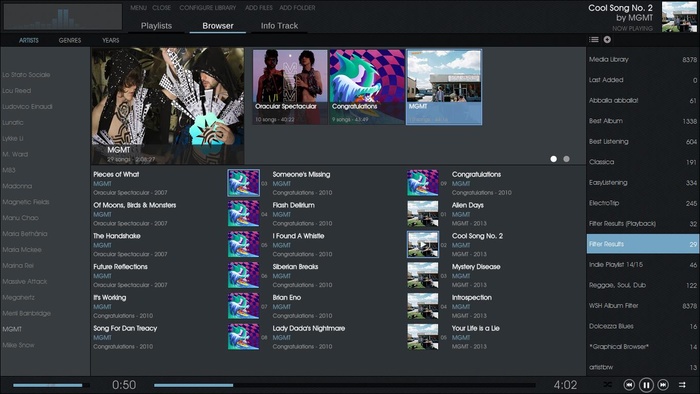Image resolution: width=700 pixels, height=394 pixels.
Task: Click Introspection track artwork
Action: [423, 306]
